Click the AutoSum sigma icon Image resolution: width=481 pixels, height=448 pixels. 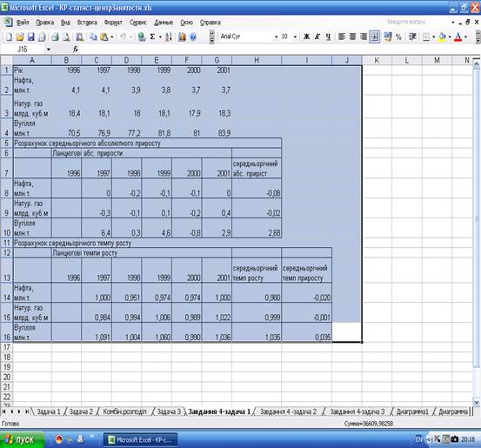coord(152,37)
